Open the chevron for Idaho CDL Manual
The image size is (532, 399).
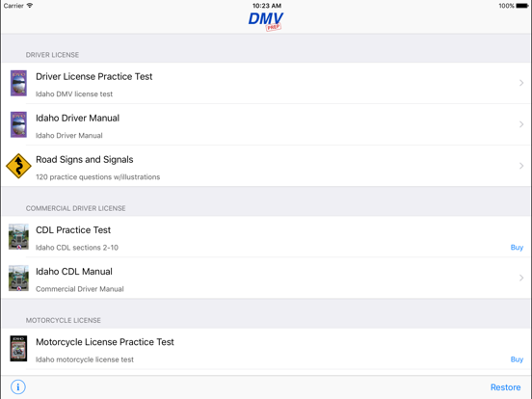(x=521, y=278)
